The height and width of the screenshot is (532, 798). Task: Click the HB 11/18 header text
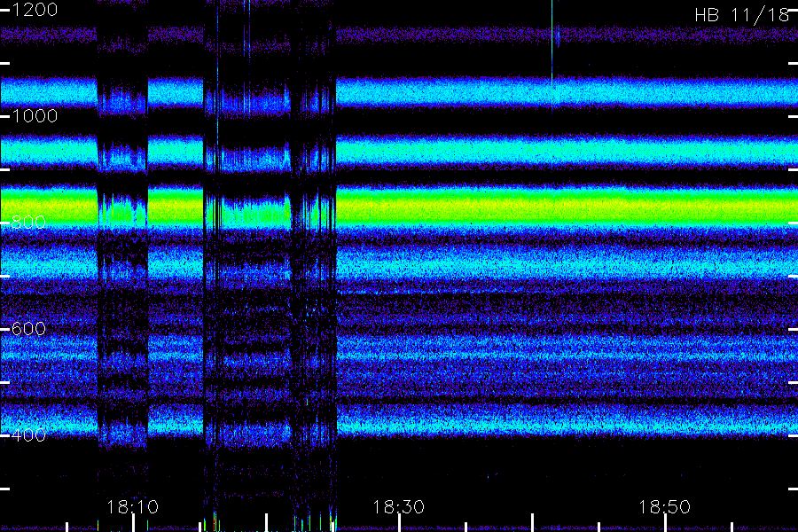click(742, 15)
